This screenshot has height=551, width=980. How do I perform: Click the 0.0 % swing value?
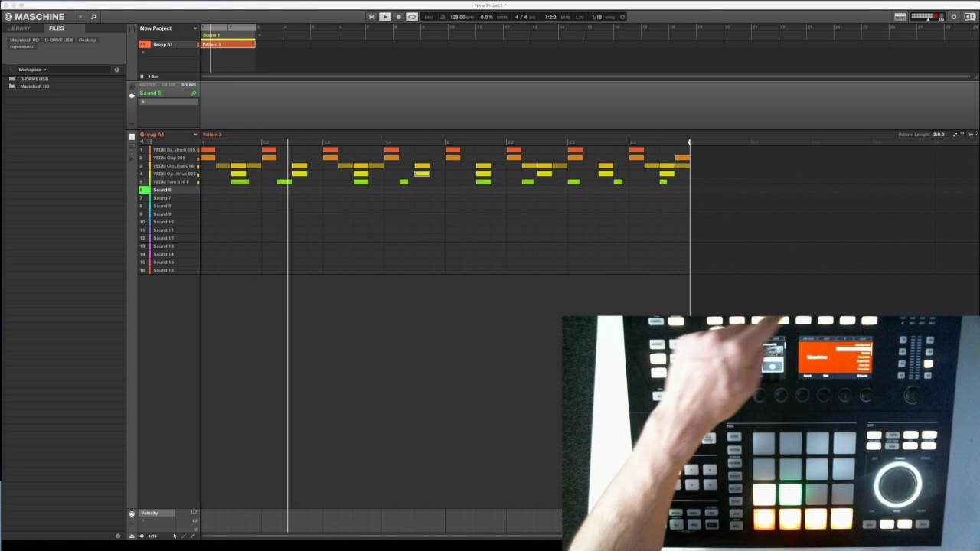486,17
